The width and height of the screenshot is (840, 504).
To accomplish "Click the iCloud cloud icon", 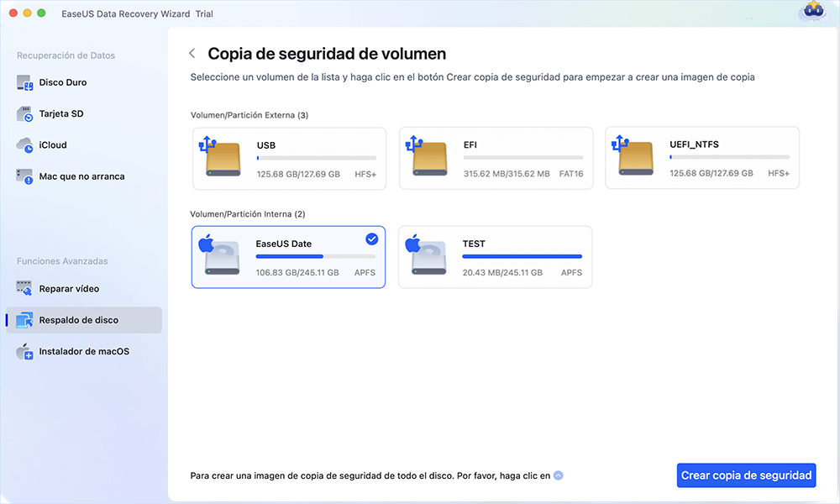I will pos(24,145).
